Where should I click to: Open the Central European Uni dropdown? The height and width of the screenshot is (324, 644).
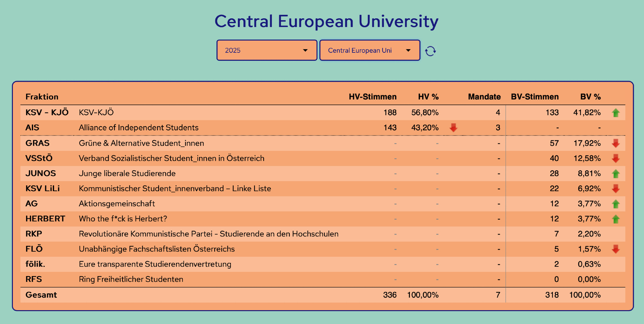[370, 50]
